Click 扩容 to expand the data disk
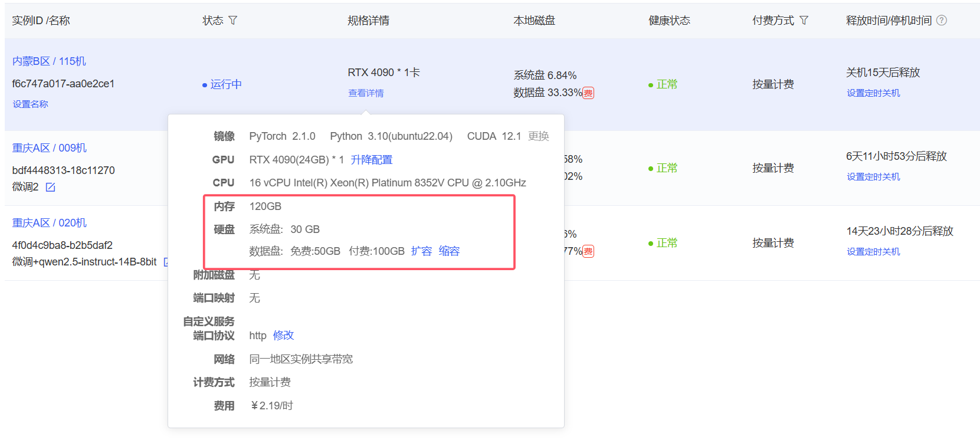 pos(421,251)
